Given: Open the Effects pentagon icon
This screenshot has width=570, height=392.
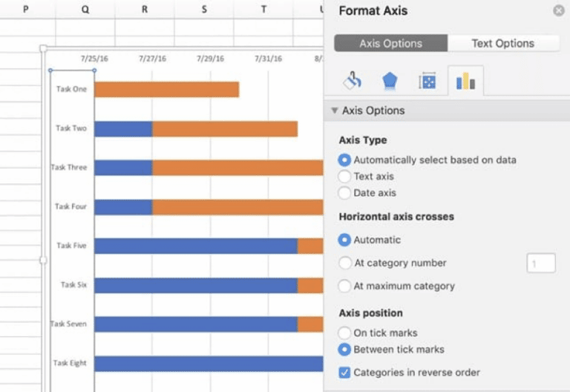Looking at the screenshot, I should 390,81.
